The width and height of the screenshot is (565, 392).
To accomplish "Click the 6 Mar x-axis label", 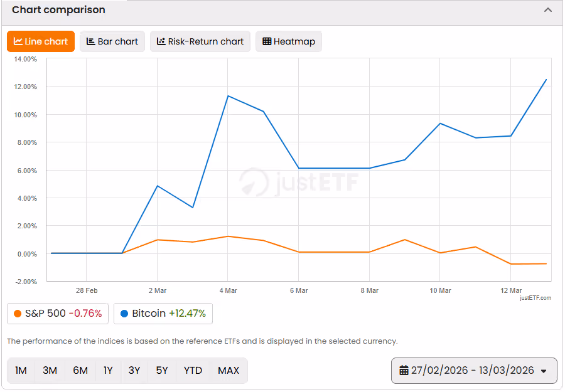I will pyautogui.click(x=299, y=290).
